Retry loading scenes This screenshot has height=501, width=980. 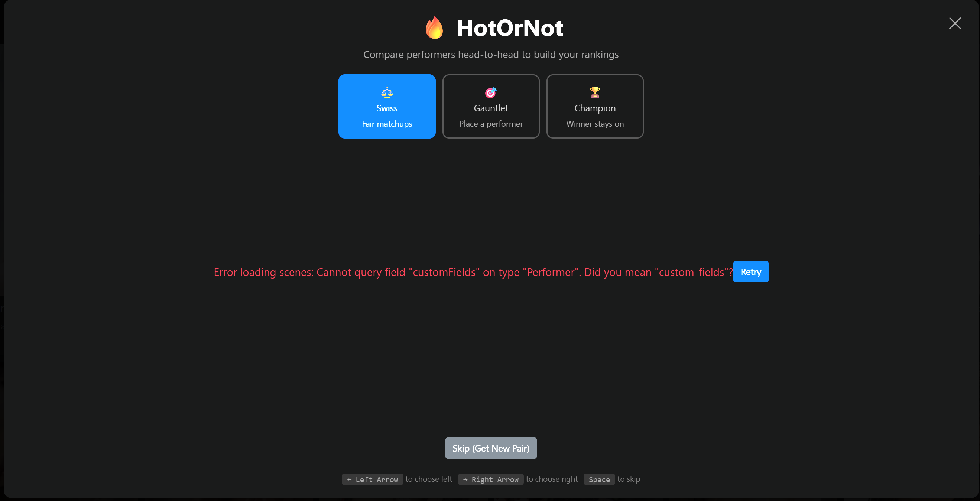[750, 272]
